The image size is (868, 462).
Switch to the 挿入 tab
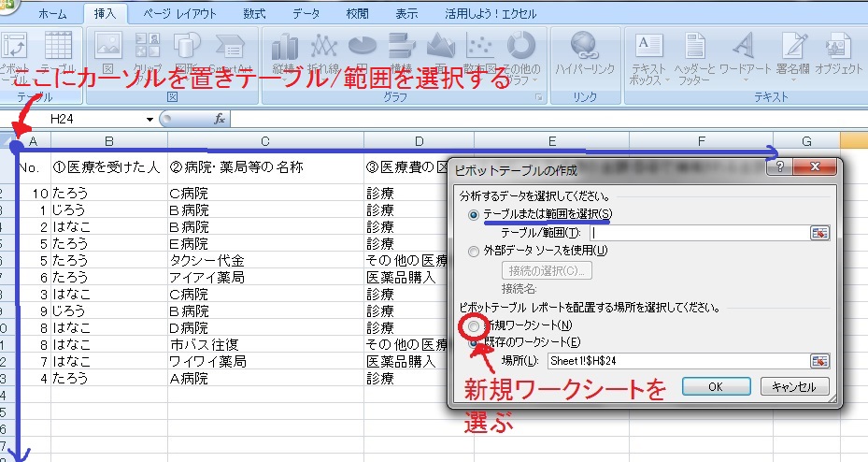[x=105, y=13]
